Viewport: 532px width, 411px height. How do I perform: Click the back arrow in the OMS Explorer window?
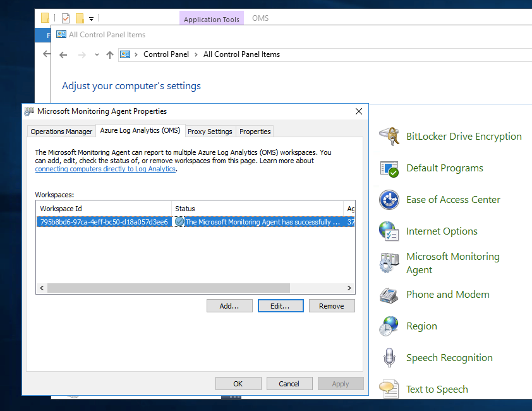47,54
